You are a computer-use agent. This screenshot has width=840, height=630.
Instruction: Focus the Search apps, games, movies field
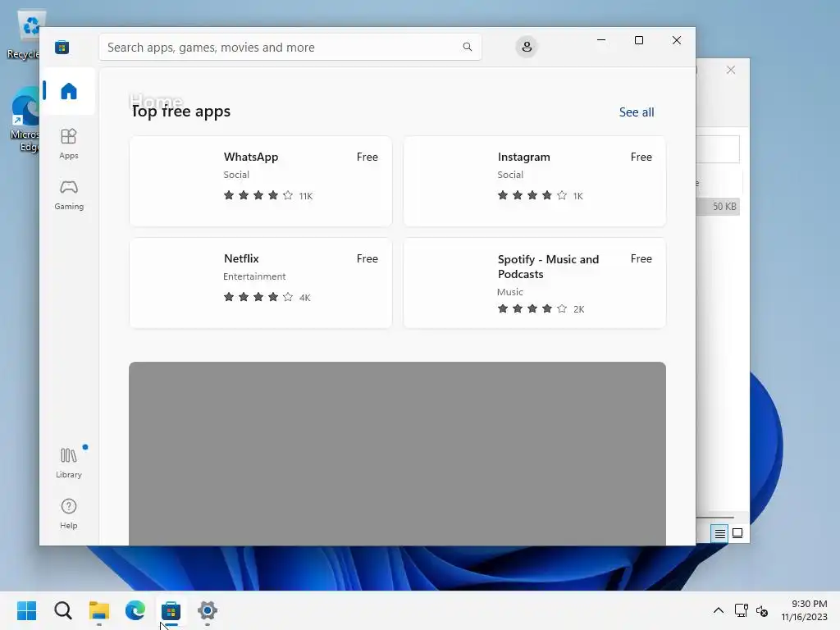tap(290, 47)
